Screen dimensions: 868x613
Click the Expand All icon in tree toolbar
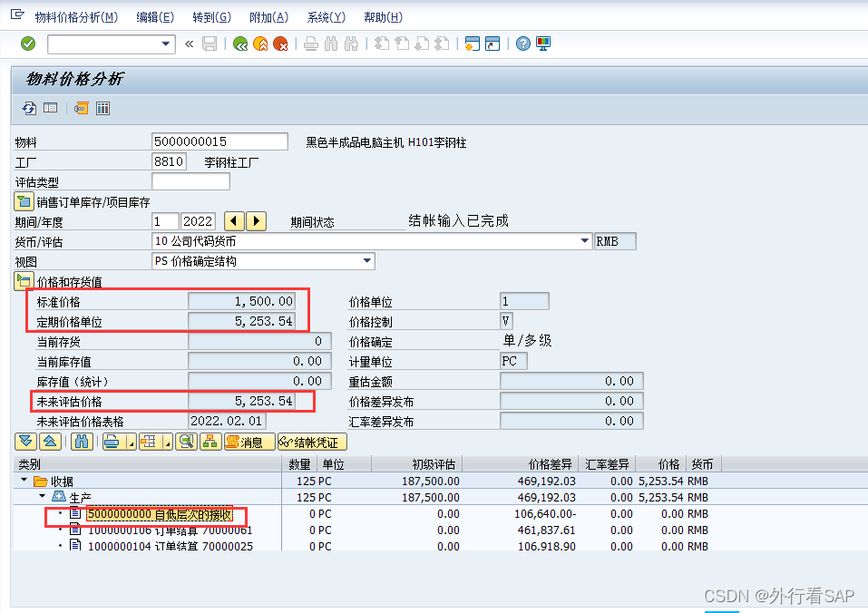pyautogui.click(x=25, y=442)
